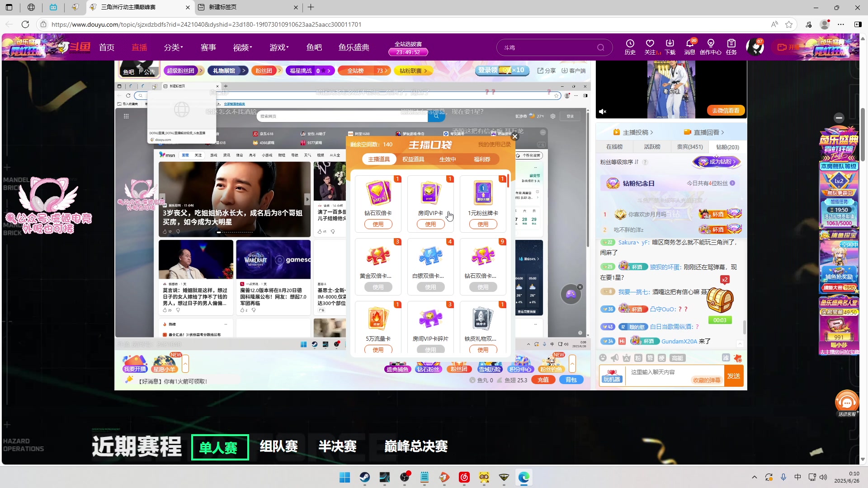The width and height of the screenshot is (868, 488).
Task: Open the 客户端 client icon link
Action: [573, 71]
